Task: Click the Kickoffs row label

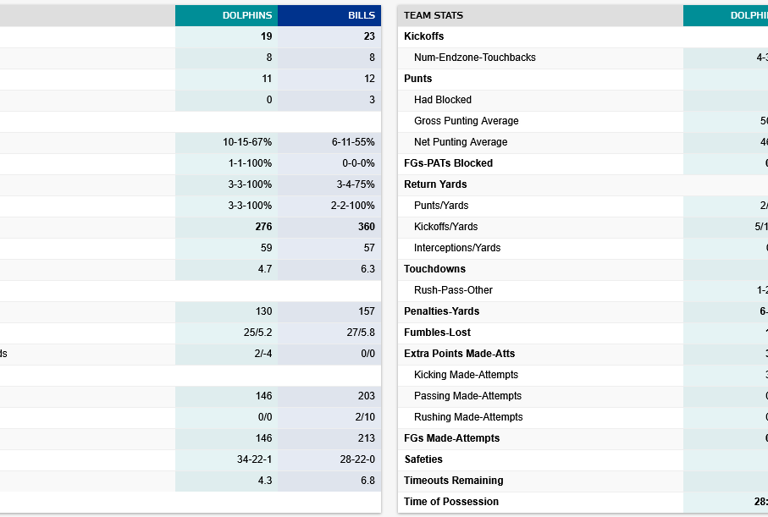Action: point(424,36)
